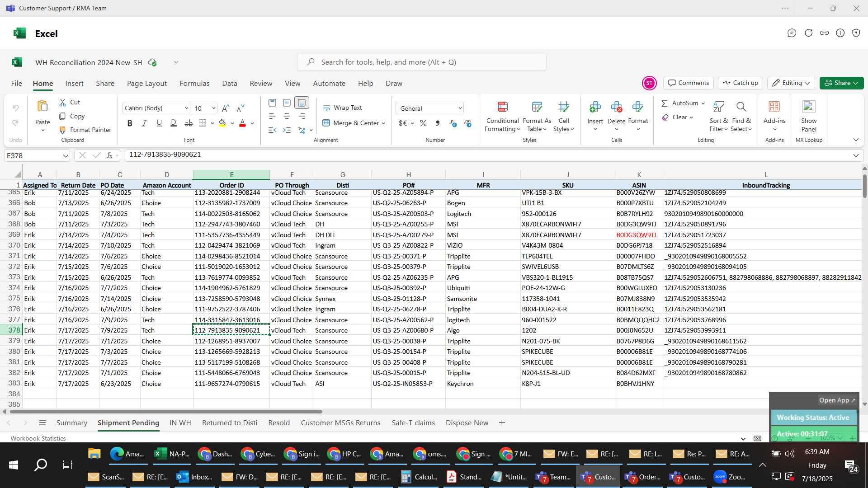Apply strikethrough formatting
The height and width of the screenshot is (488, 868).
[189, 123]
